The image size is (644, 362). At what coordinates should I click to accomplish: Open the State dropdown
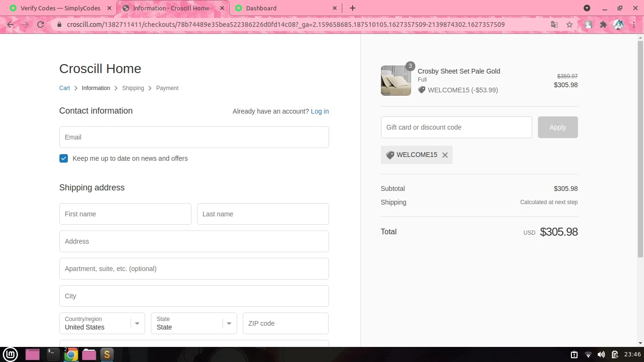(x=194, y=323)
